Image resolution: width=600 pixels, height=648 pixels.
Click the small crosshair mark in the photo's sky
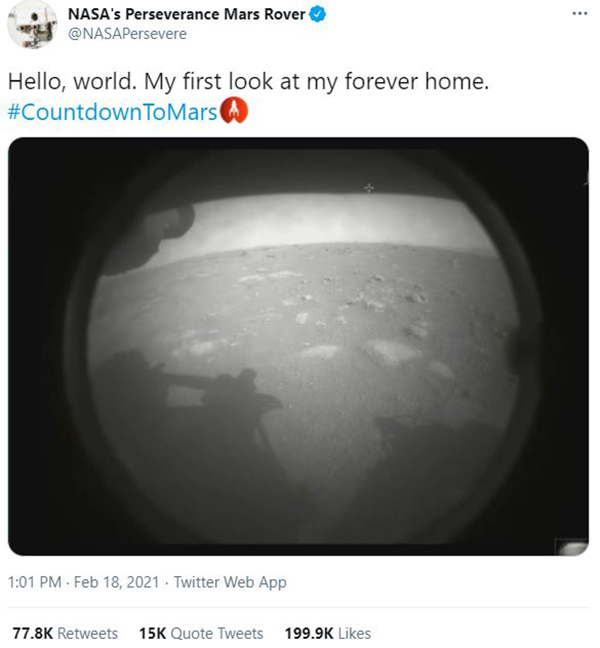coord(369,188)
